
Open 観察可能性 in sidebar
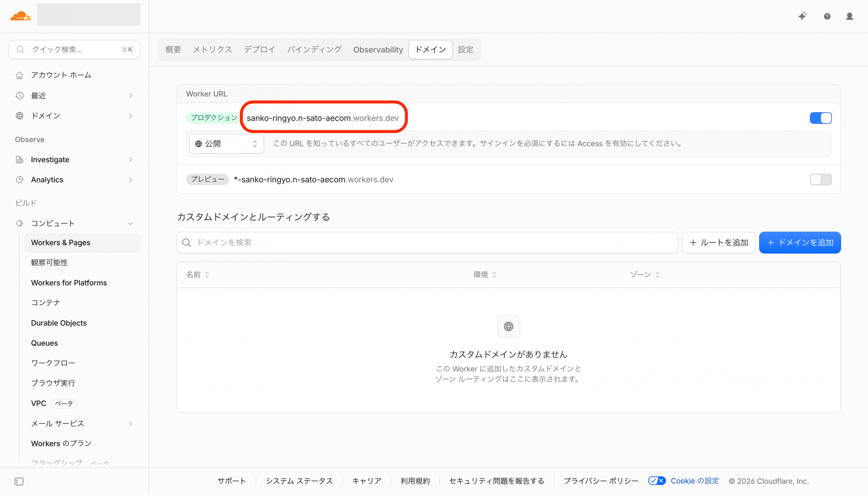pos(49,263)
